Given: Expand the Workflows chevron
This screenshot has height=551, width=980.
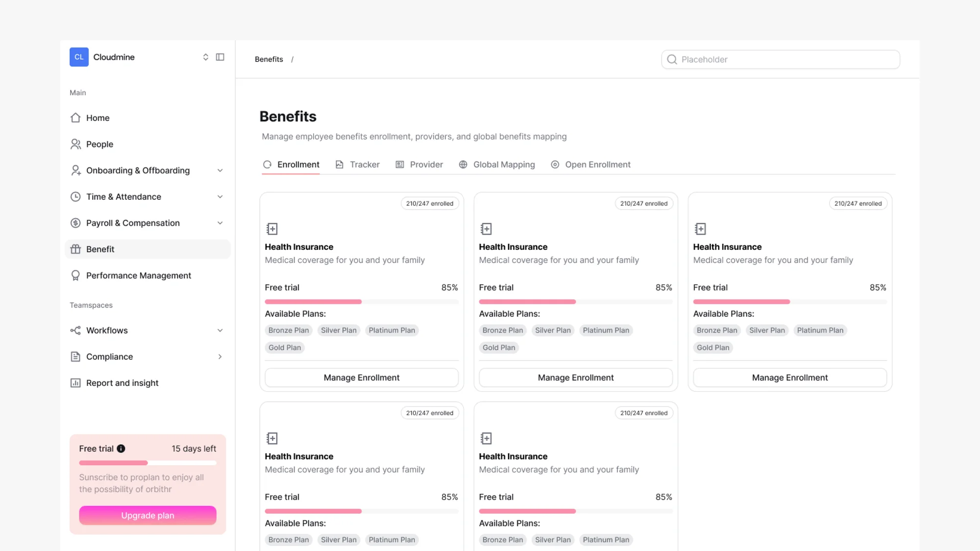Looking at the screenshot, I should point(220,331).
